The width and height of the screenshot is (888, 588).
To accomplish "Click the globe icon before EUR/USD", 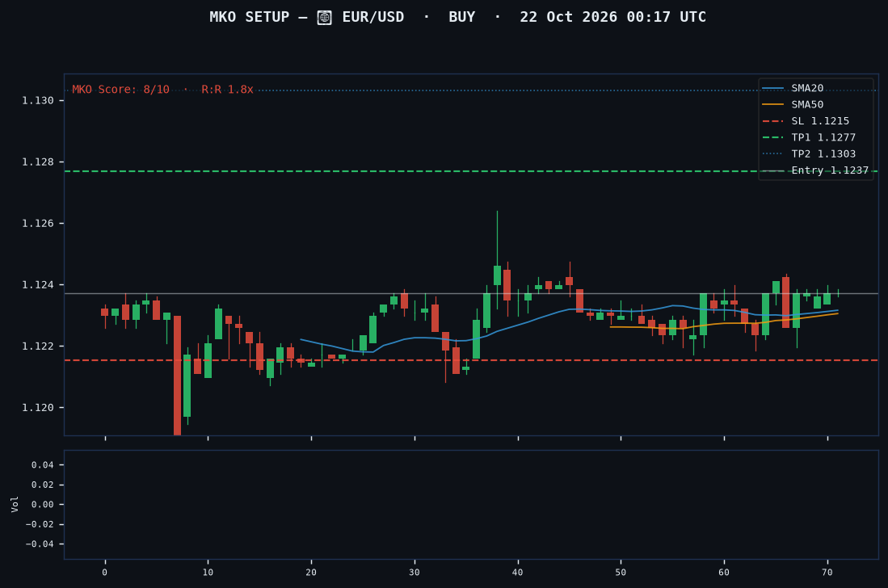I will 325,18.
